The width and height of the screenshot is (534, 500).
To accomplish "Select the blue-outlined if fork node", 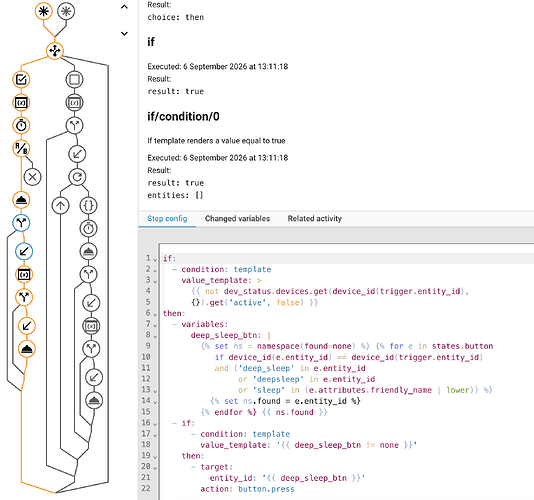I will click(x=21, y=223).
